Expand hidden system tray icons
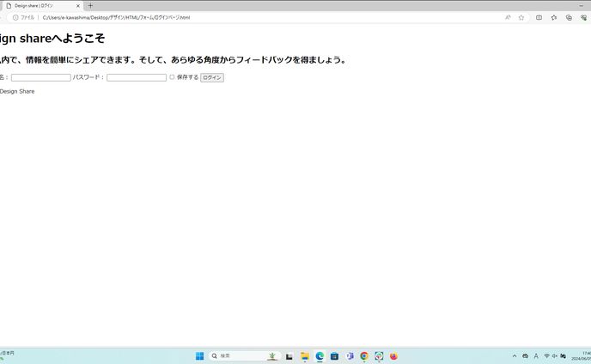This screenshot has height=364, width=591. (515, 356)
